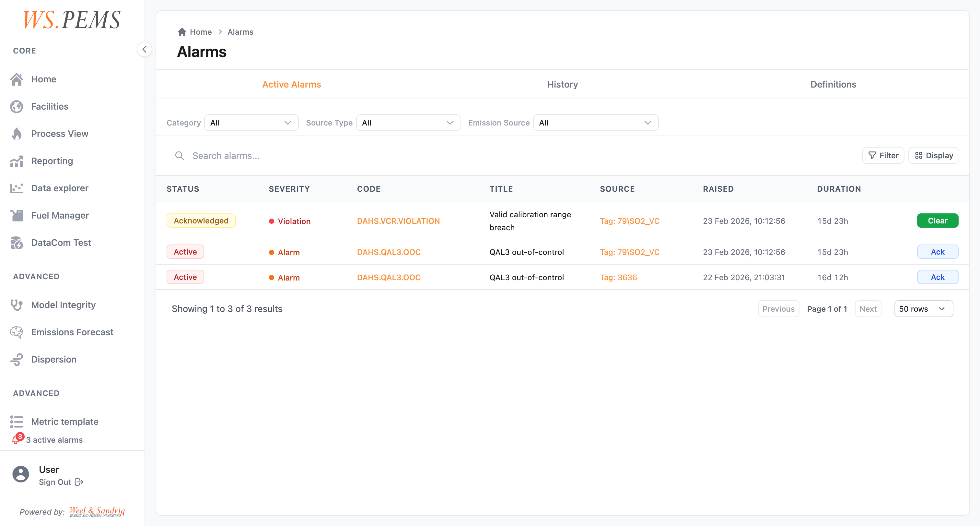Click the user avatar icon
Viewport: 980px width, 526px height.
(20, 474)
